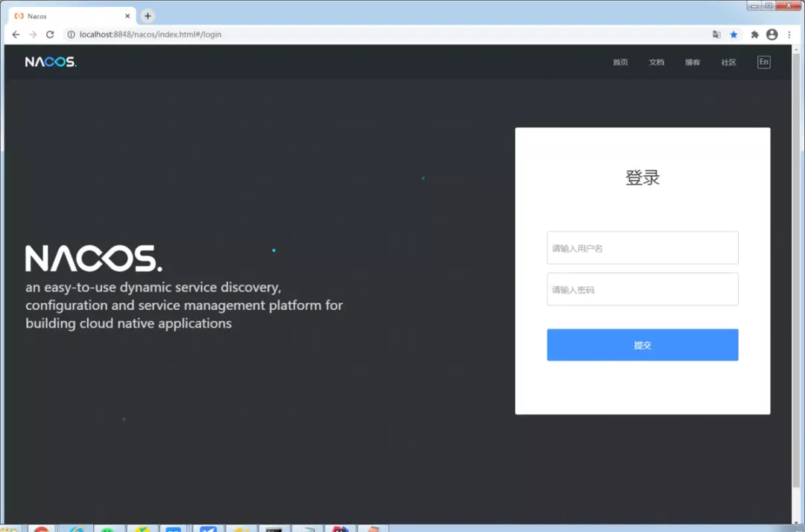Close the Nacos browser tab
The height and width of the screenshot is (532, 805).
click(x=127, y=16)
